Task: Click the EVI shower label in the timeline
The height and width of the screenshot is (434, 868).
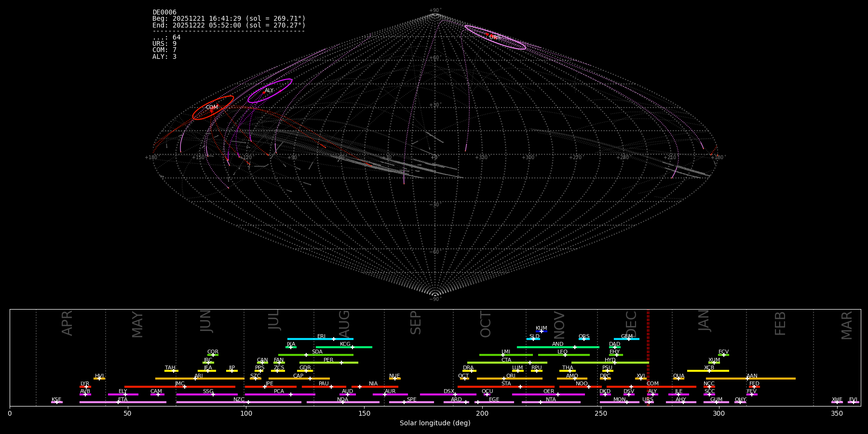Action: point(854,400)
